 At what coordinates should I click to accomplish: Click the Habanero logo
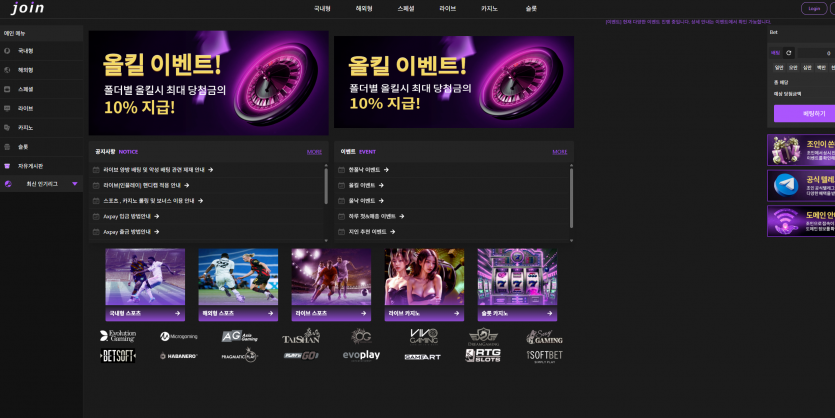(x=178, y=356)
